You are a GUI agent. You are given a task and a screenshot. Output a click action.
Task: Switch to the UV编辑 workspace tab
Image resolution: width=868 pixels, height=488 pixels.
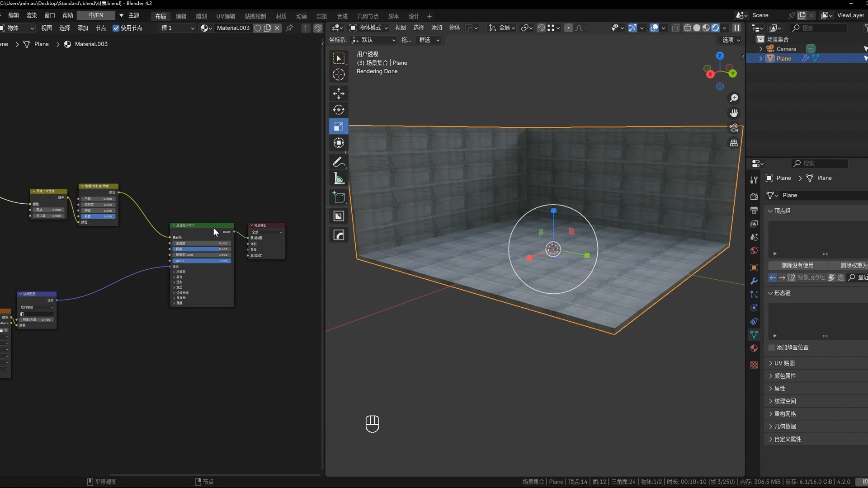tap(225, 16)
